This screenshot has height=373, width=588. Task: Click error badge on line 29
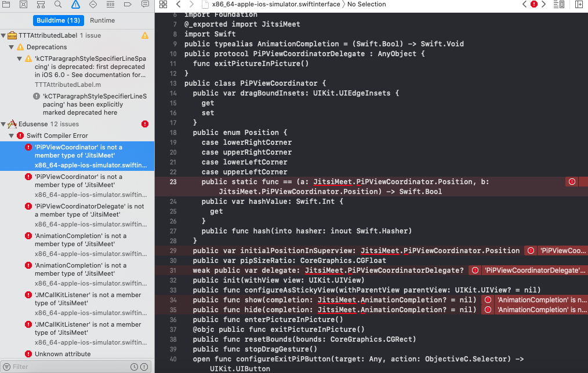click(x=531, y=251)
